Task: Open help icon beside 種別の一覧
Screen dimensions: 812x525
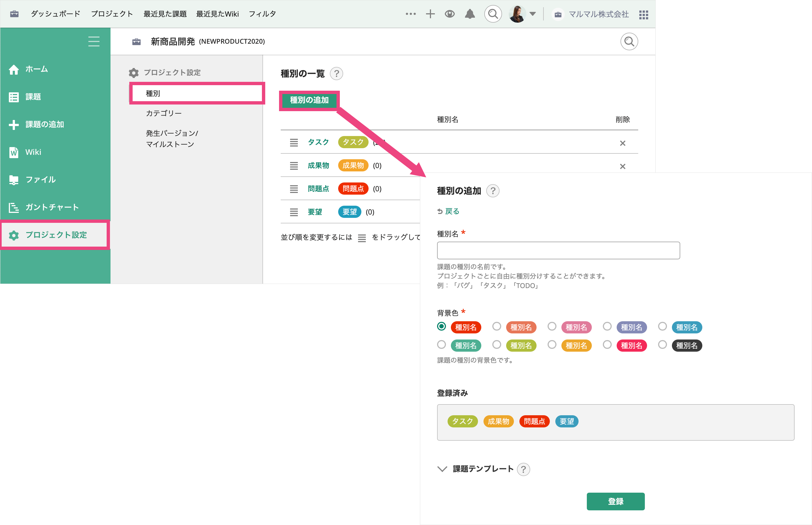Action: (337, 74)
